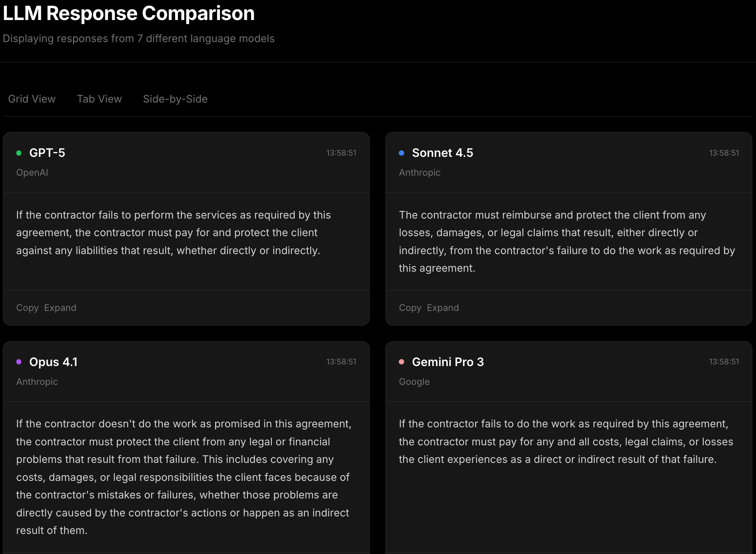
Task: Click the GPT-5 model title
Action: (47, 153)
